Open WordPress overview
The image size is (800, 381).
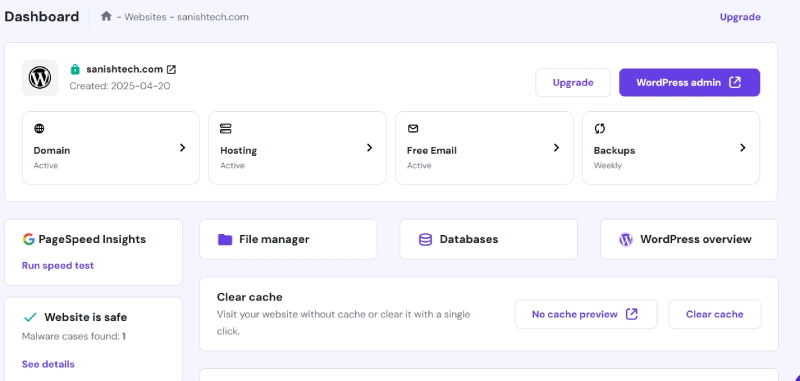pyautogui.click(x=689, y=239)
